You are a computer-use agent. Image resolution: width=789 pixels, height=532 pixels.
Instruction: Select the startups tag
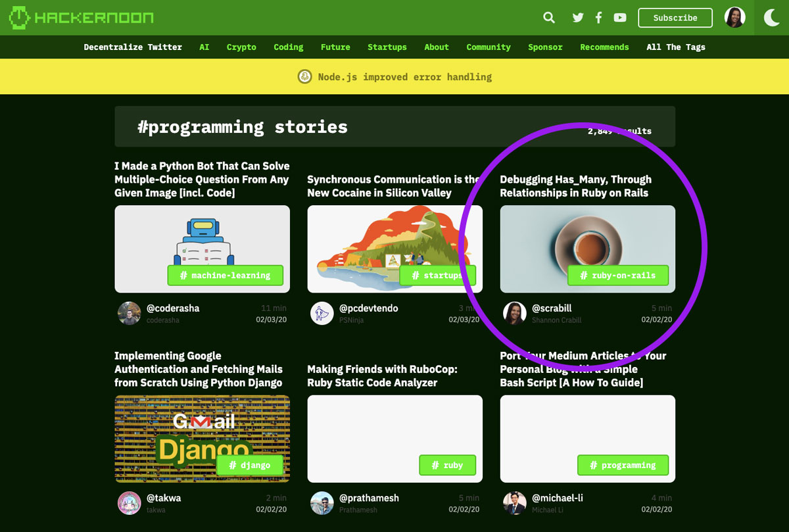(437, 276)
